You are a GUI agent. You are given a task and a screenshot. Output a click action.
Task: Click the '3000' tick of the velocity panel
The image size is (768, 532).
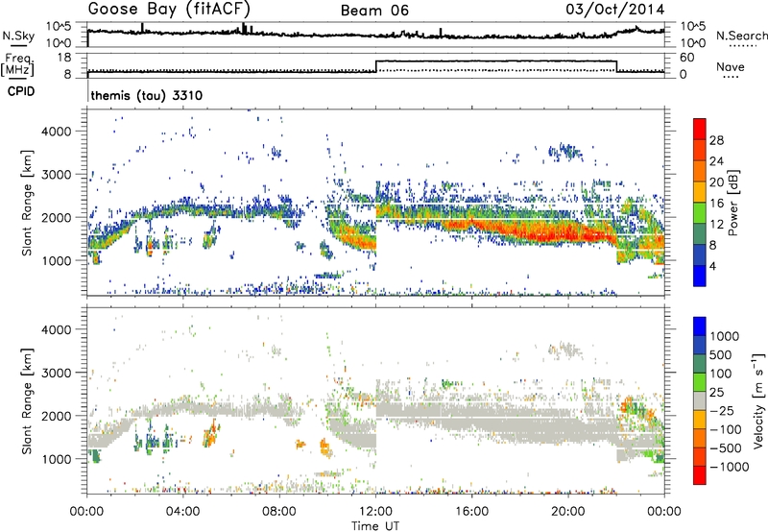tap(56, 373)
